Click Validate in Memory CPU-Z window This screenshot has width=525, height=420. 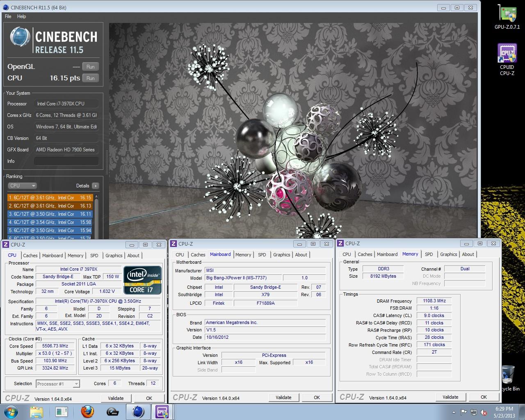point(450,397)
